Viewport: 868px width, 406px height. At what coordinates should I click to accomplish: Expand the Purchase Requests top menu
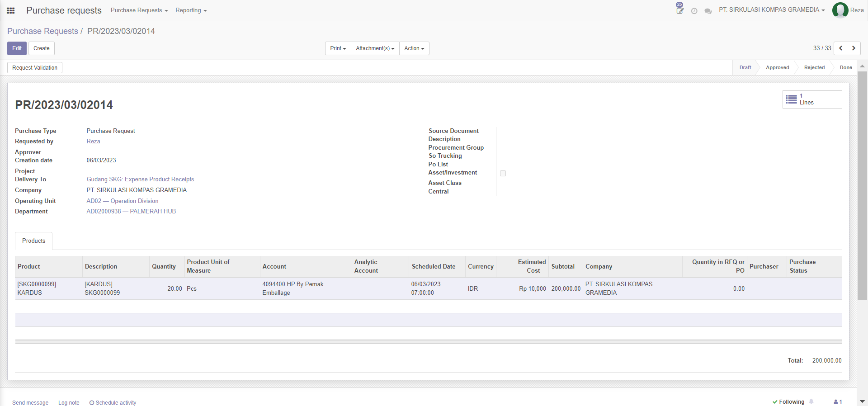[x=139, y=10]
